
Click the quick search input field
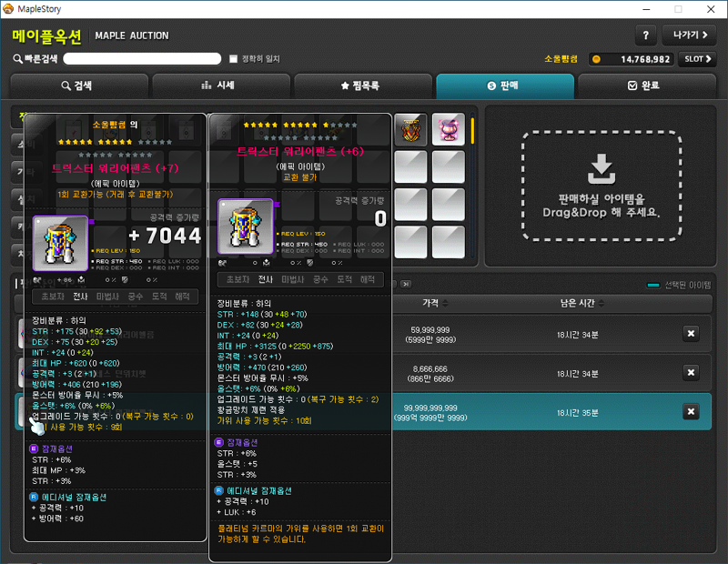point(142,59)
